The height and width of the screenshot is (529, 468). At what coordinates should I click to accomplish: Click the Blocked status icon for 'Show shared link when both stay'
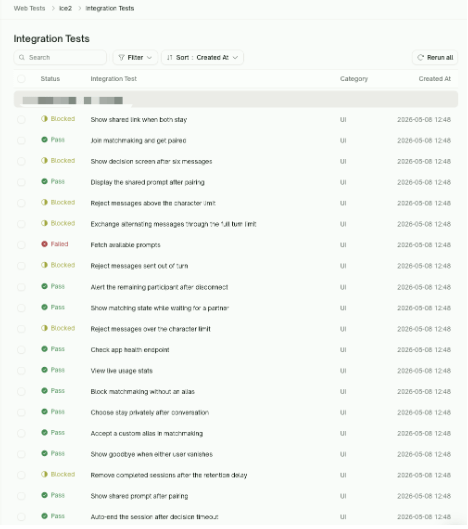(x=44, y=119)
